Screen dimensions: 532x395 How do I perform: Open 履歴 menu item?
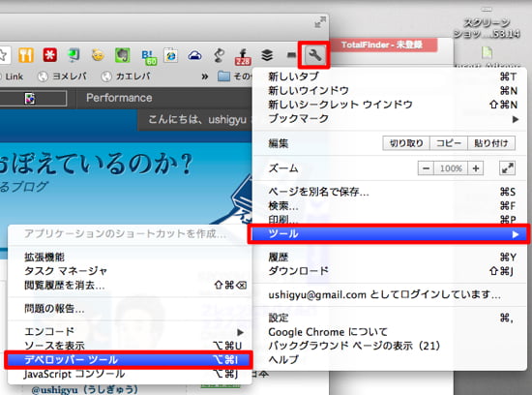(390, 258)
